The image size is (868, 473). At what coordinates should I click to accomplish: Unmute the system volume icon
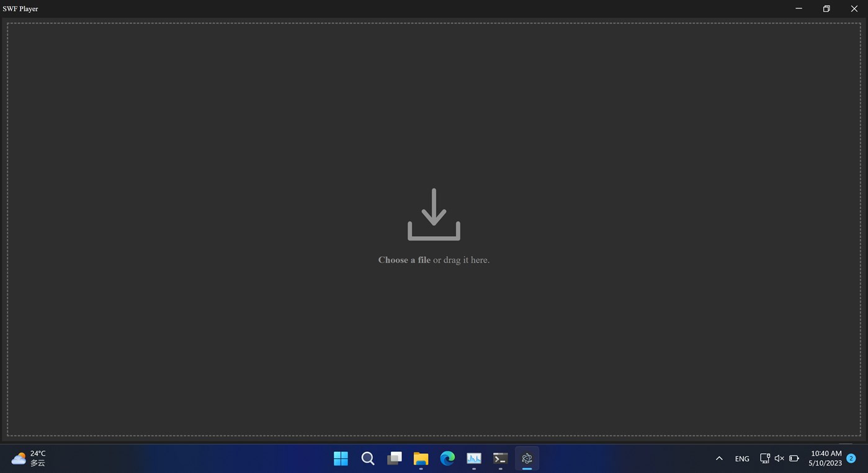point(779,459)
